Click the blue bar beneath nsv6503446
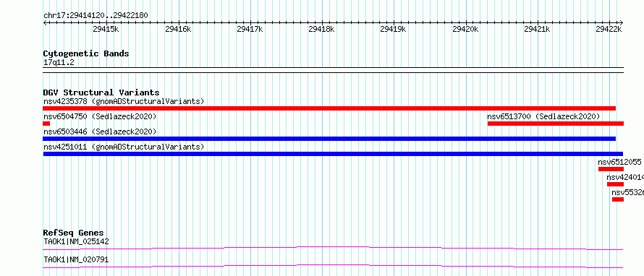Screen dimensions: 644x276 tap(329, 139)
